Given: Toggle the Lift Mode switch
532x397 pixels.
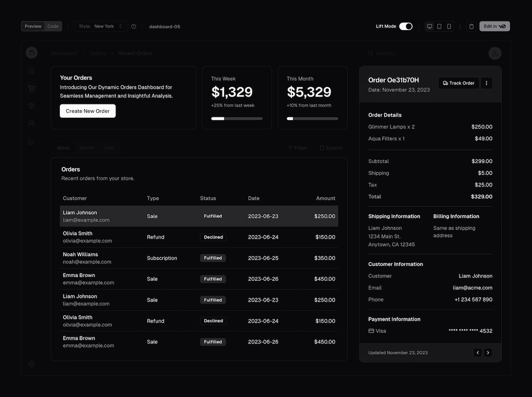Looking at the screenshot, I should [x=406, y=26].
